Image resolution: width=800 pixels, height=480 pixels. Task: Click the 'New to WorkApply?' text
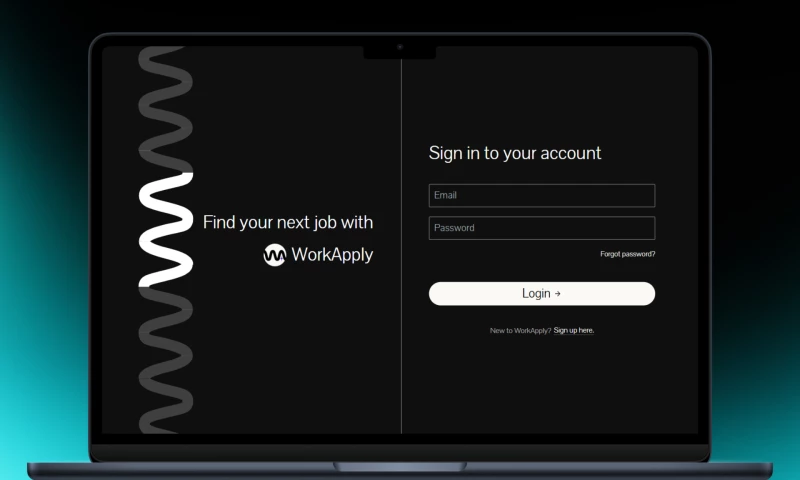[520, 331]
